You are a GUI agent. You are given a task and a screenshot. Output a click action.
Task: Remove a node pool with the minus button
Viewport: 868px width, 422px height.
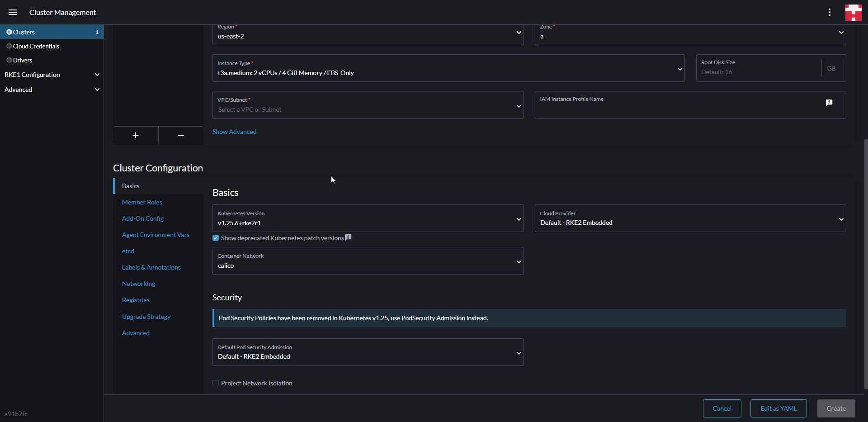(x=180, y=135)
